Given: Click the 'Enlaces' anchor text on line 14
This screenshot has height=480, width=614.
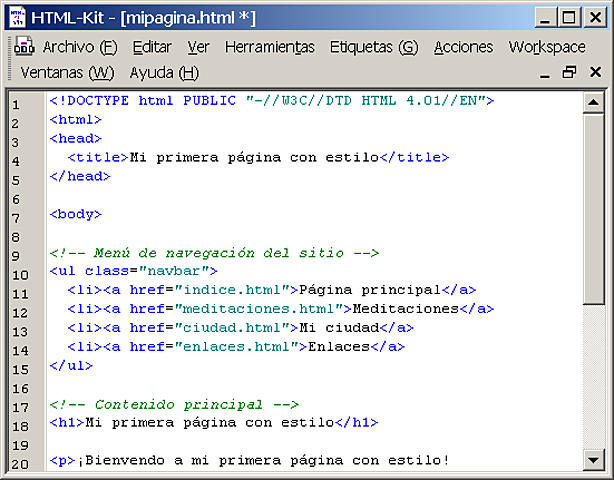Looking at the screenshot, I should click(x=339, y=346).
